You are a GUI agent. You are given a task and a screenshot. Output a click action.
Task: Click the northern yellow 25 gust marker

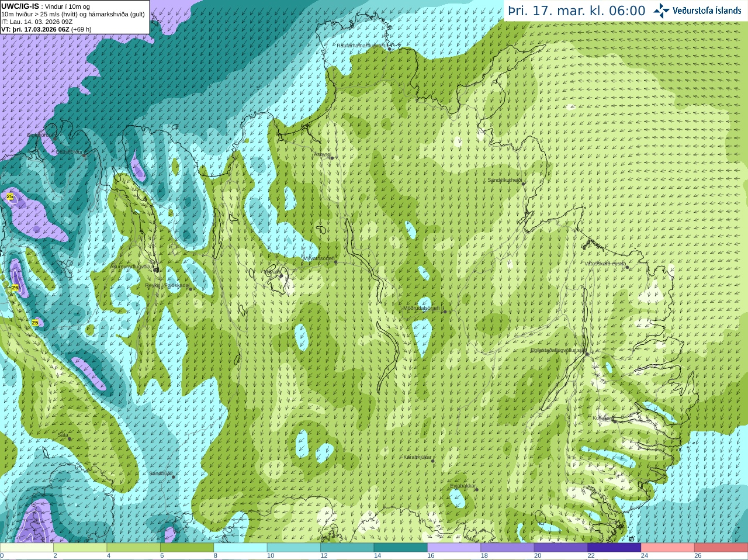tap(10, 197)
